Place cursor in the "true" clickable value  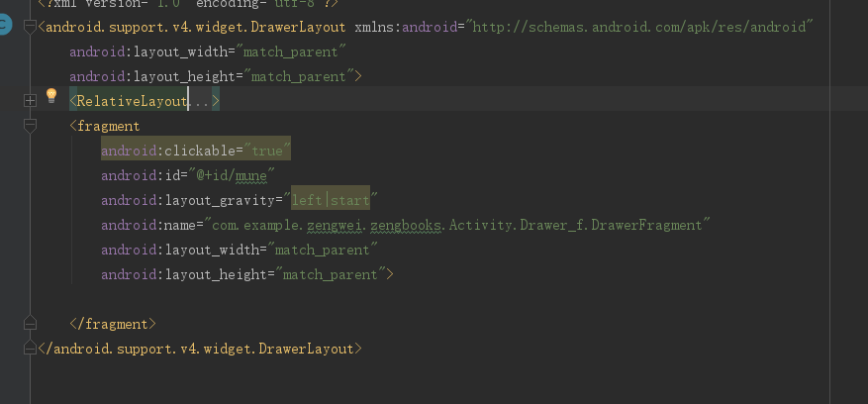[267, 151]
